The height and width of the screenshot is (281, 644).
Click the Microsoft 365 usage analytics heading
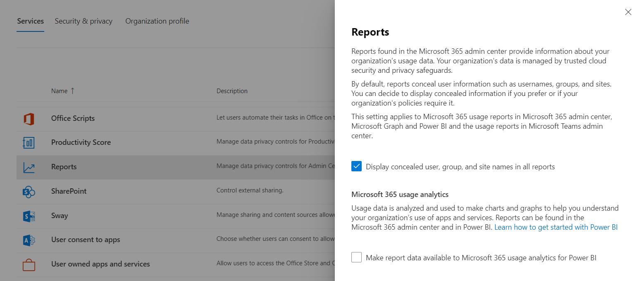click(x=400, y=195)
